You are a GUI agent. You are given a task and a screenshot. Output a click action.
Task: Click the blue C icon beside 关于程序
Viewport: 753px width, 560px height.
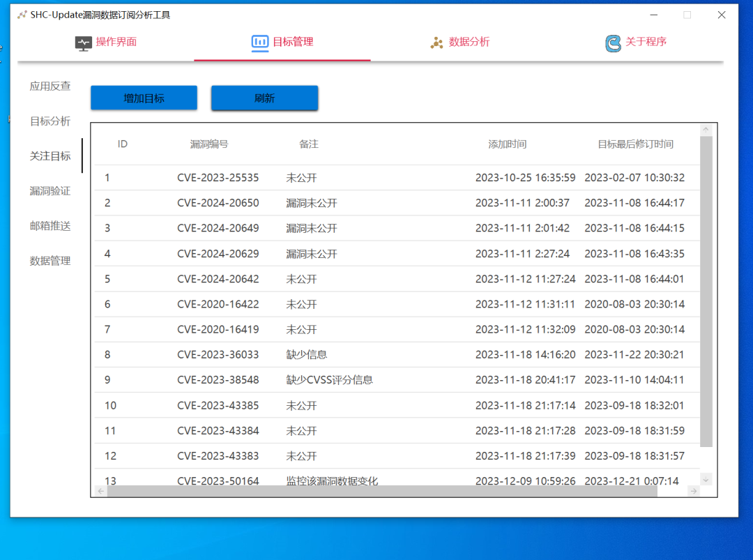[x=613, y=43]
